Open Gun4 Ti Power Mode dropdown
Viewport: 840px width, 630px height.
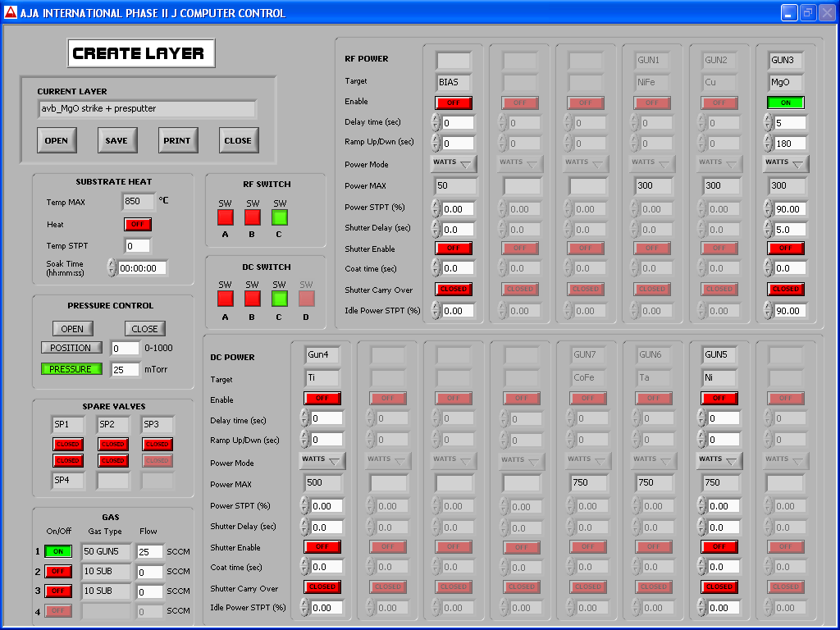[x=322, y=460]
